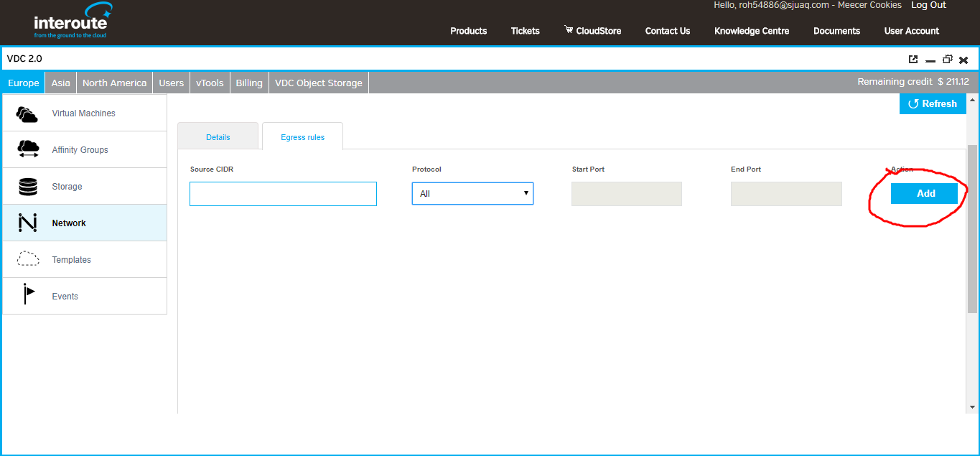Select Storage in the sidebar
980x456 pixels.
[x=85, y=186]
